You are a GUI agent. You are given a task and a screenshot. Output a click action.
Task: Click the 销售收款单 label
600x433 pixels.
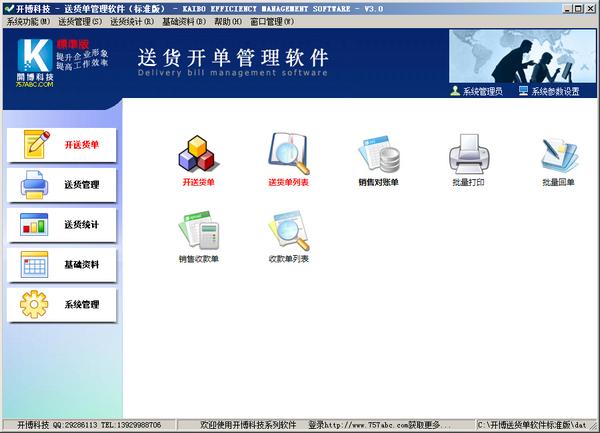(198, 259)
